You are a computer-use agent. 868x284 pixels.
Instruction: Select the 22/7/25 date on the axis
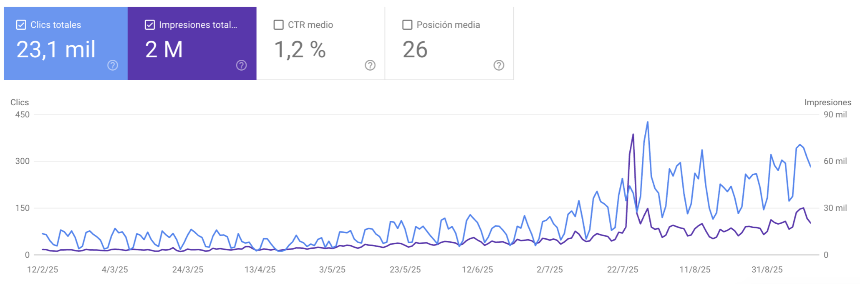tap(622, 270)
